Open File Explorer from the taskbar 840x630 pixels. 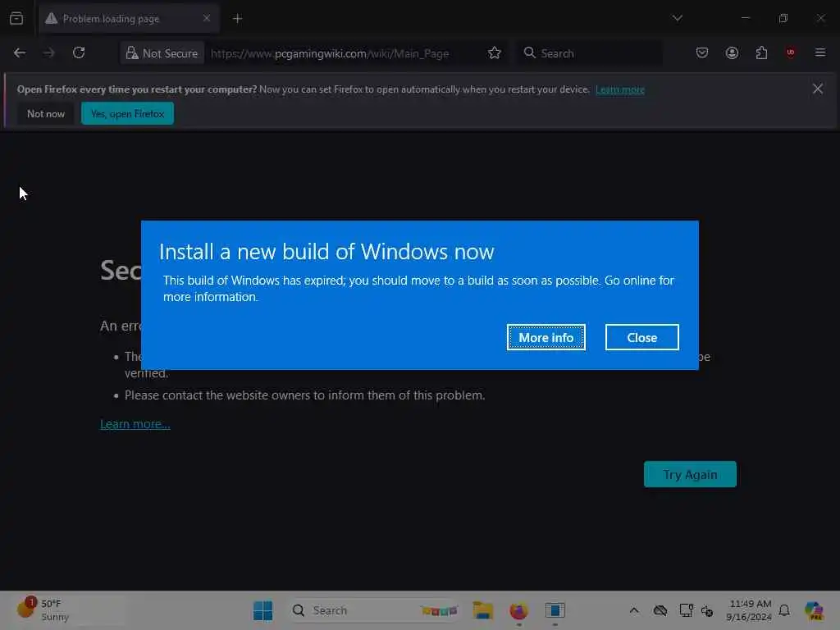pos(482,610)
